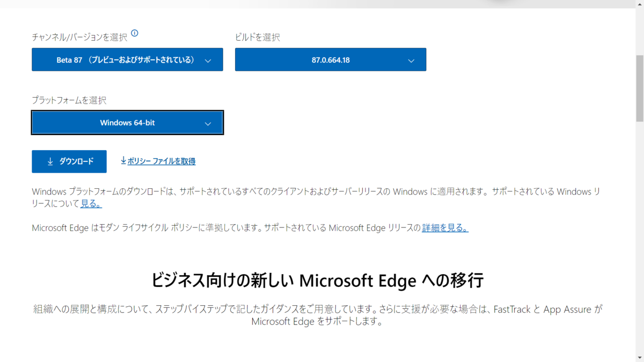This screenshot has height=362, width=644.
Task: Open the 詳細を見る。 link
Action: tap(445, 228)
